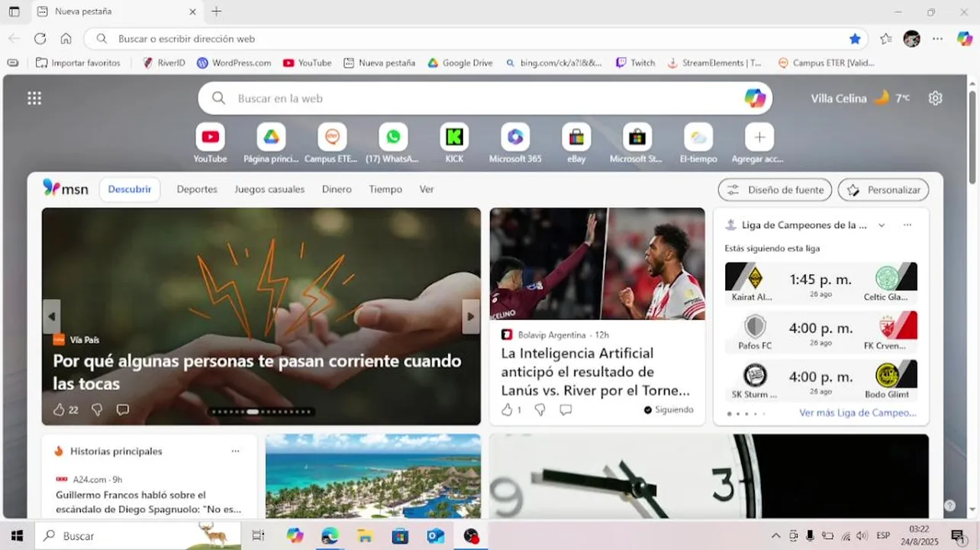The height and width of the screenshot is (550, 980).
Task: Refresh the current page
Action: point(40,38)
